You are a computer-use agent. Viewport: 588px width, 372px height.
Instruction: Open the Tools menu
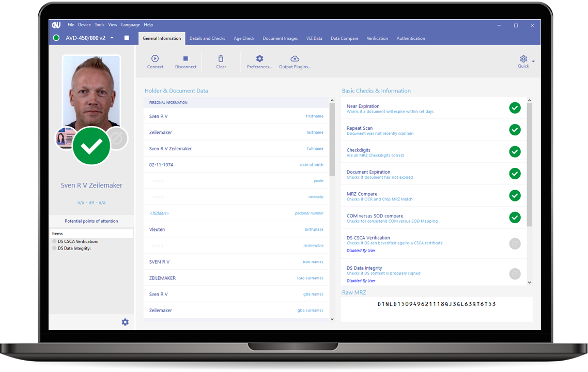pyautogui.click(x=99, y=25)
